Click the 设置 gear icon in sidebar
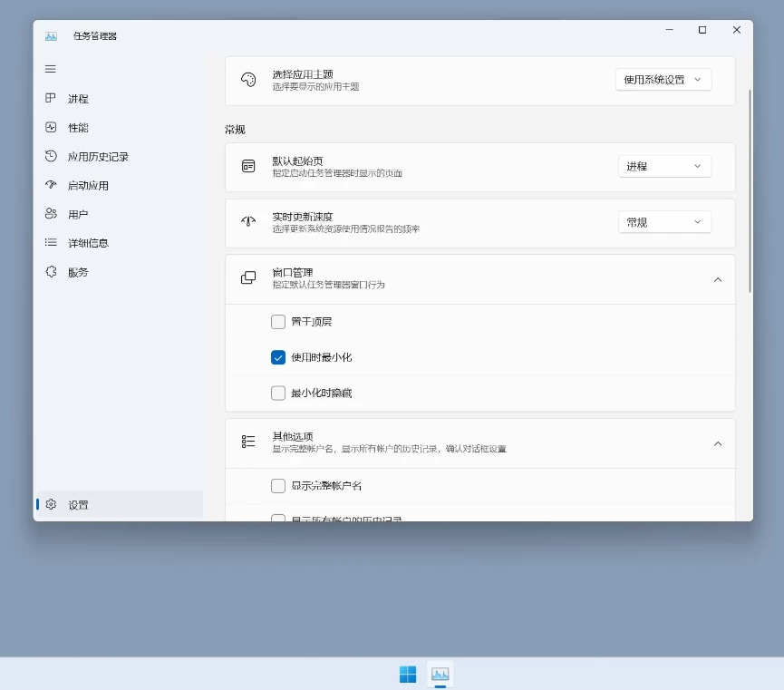This screenshot has width=784, height=690. [52, 504]
